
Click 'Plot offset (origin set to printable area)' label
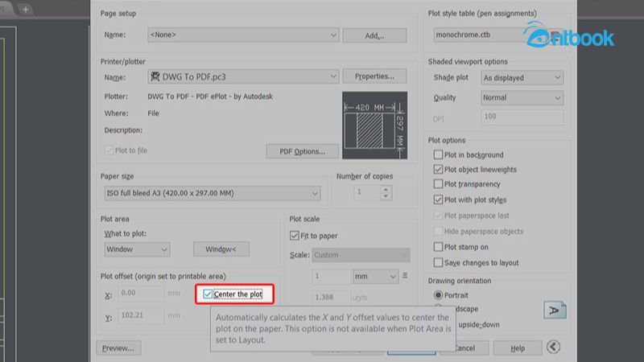163,276
